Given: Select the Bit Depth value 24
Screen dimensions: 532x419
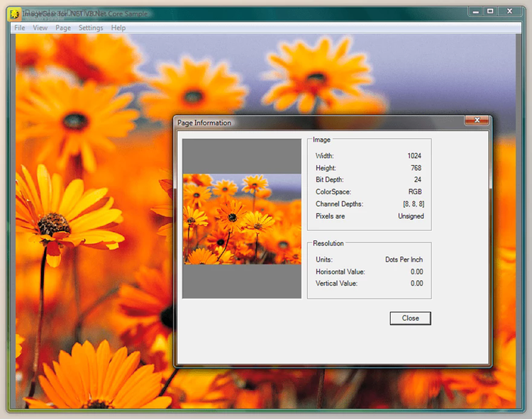Looking at the screenshot, I should tap(418, 179).
